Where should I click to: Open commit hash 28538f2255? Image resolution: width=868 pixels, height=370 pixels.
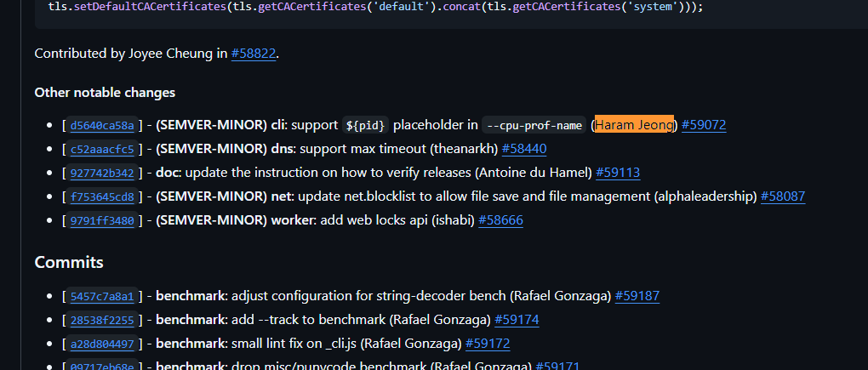pos(102,321)
